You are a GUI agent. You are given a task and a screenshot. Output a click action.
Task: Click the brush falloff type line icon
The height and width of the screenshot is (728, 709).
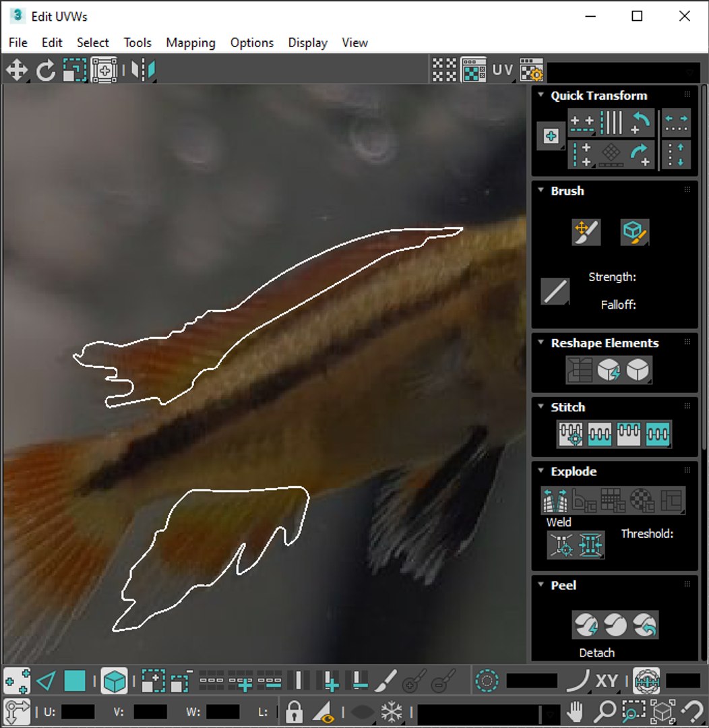pyautogui.click(x=555, y=292)
